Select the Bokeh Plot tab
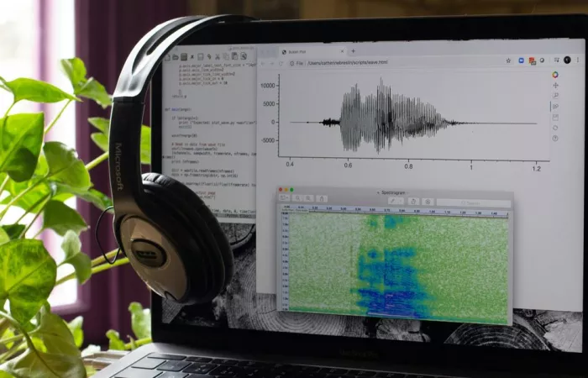 tap(313, 52)
